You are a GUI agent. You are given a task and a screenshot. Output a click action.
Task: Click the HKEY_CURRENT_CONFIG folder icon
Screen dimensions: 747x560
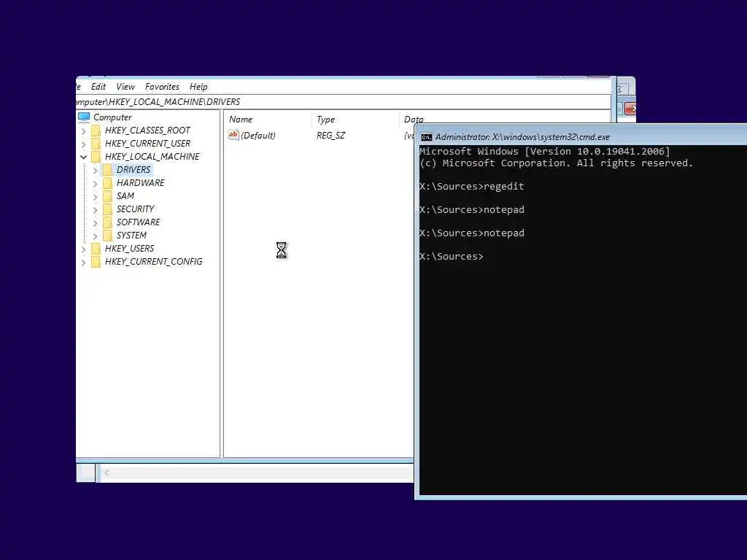coord(96,262)
